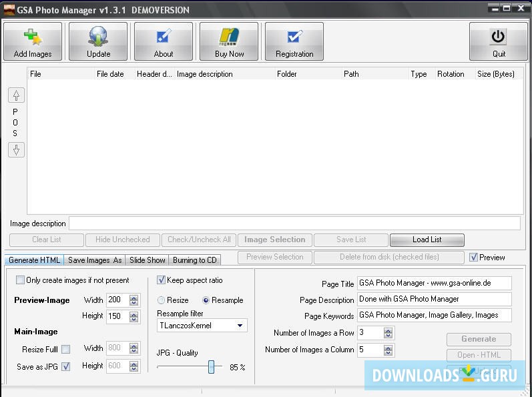Image resolution: width=532 pixels, height=397 pixels.
Task: Click the Image Selection button
Action: 275,240
